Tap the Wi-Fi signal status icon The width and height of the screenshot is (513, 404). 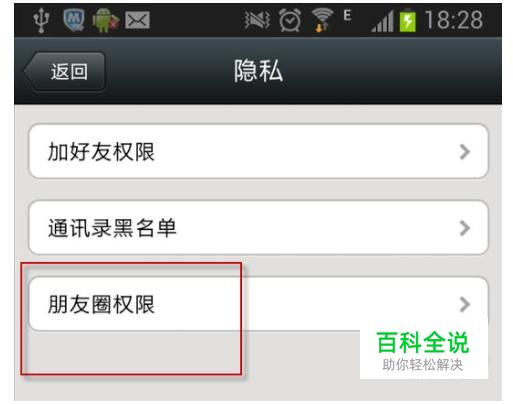(x=322, y=20)
